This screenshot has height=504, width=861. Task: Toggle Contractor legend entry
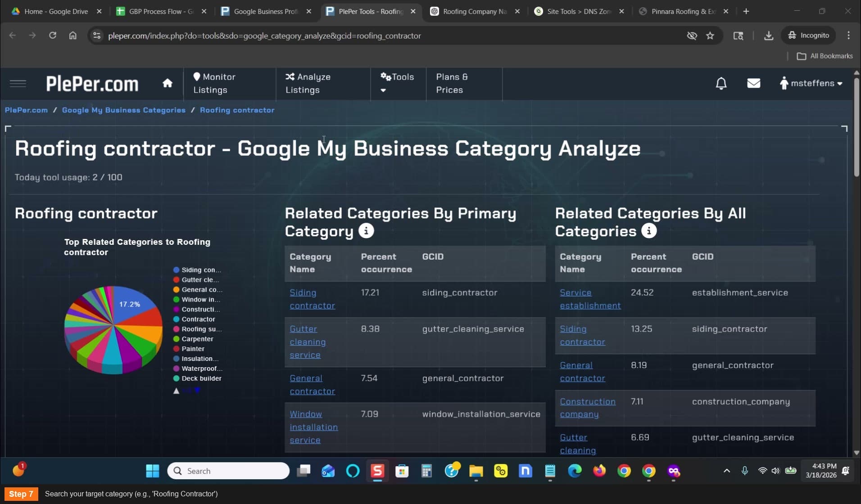click(194, 319)
